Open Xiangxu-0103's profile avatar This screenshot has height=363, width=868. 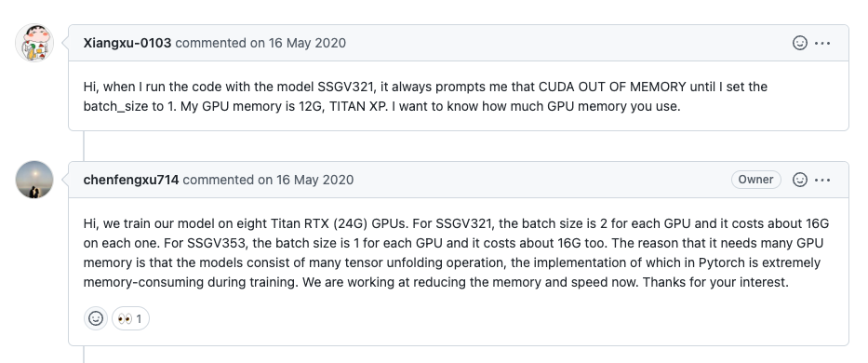pos(34,43)
